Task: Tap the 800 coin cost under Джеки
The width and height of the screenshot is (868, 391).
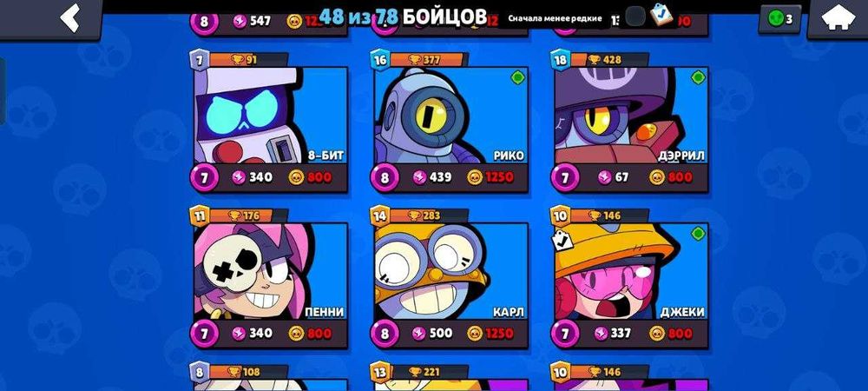Action: pos(671,334)
